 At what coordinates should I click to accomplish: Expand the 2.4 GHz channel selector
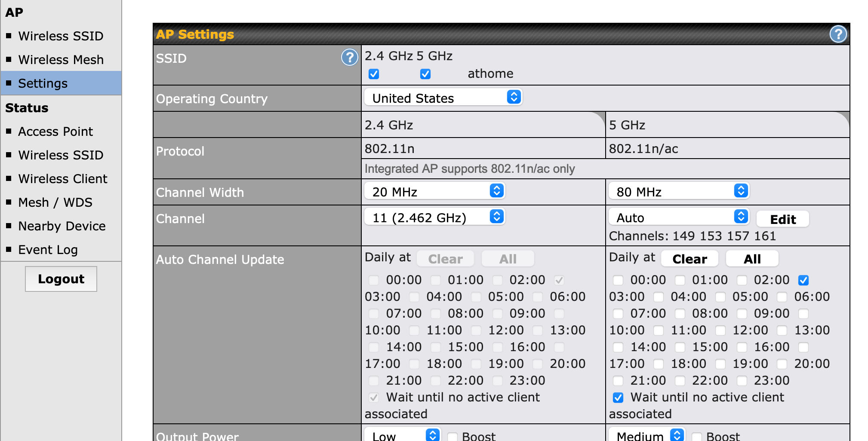[434, 217]
